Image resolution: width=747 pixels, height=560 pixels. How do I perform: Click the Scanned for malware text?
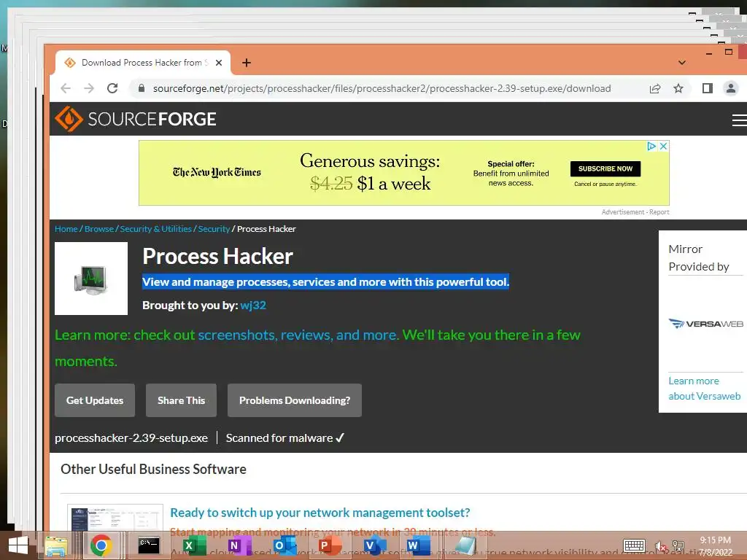(x=285, y=438)
